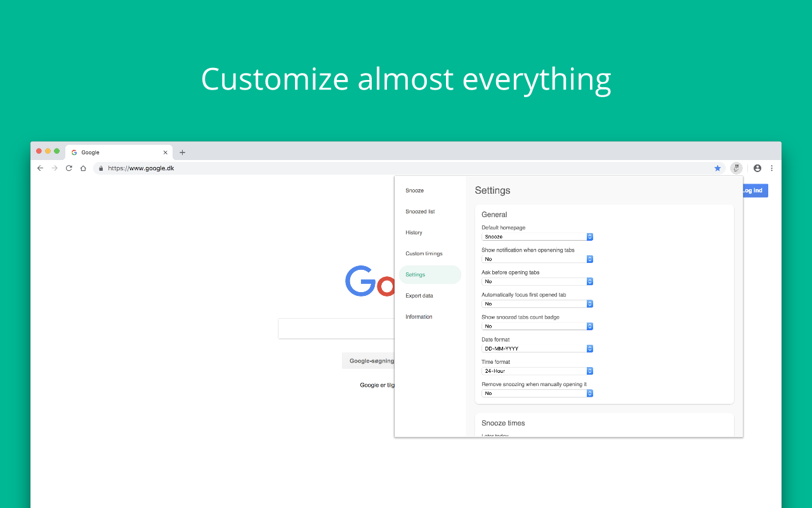Open the tab snooze extension icon

[736, 168]
